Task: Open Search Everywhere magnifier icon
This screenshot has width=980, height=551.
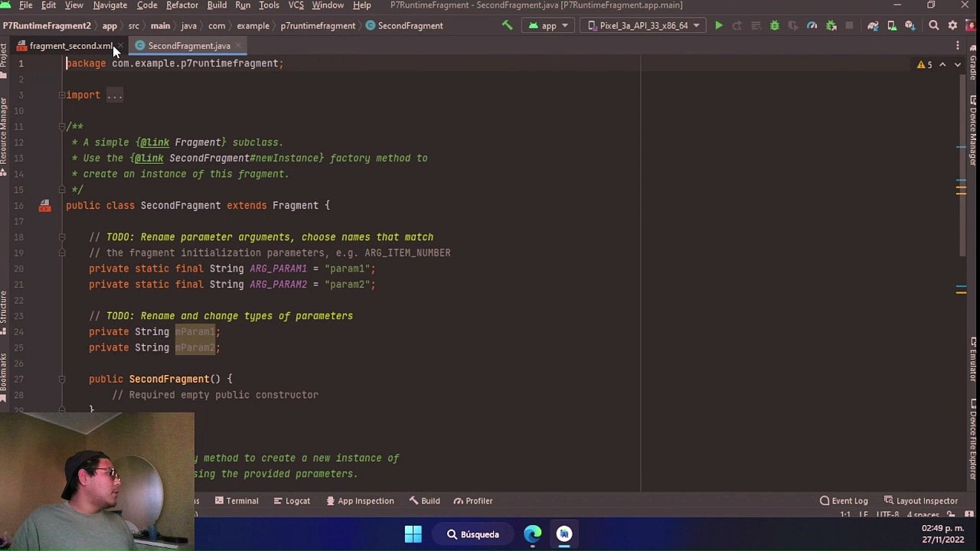Action: [934, 26]
